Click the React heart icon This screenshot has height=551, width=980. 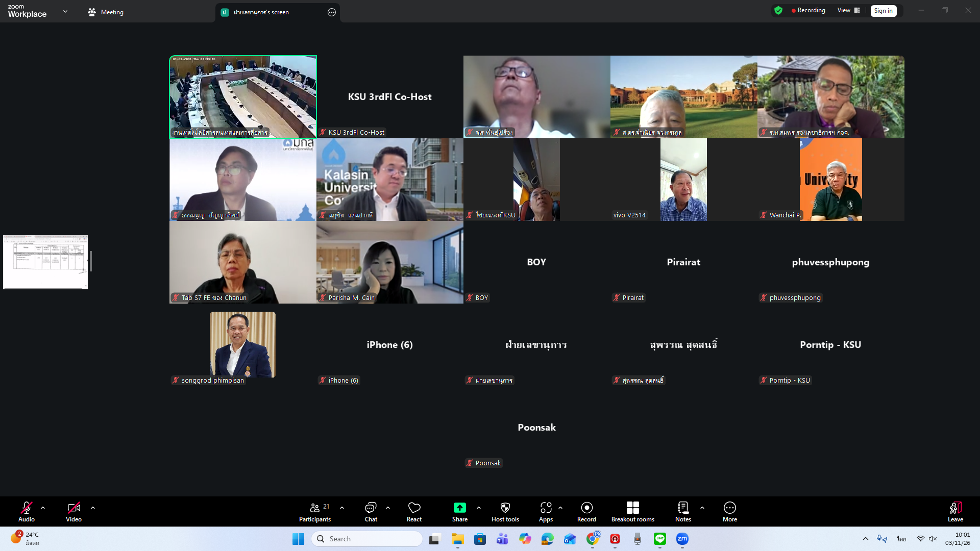(x=414, y=508)
